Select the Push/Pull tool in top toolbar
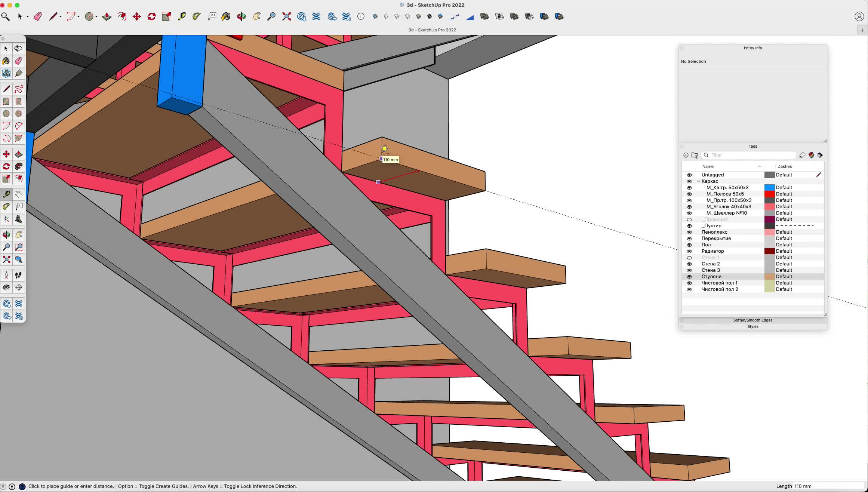 107,16
